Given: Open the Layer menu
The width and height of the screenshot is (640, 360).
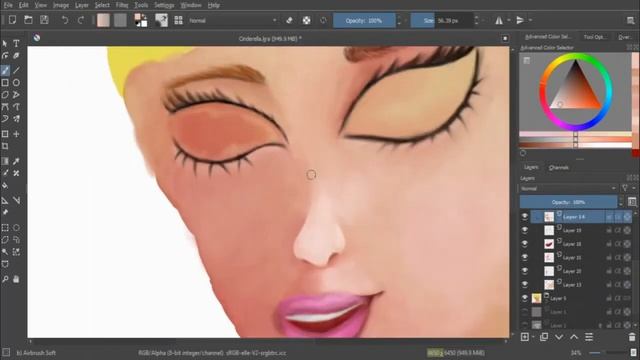Looking at the screenshot, I should [82, 5].
